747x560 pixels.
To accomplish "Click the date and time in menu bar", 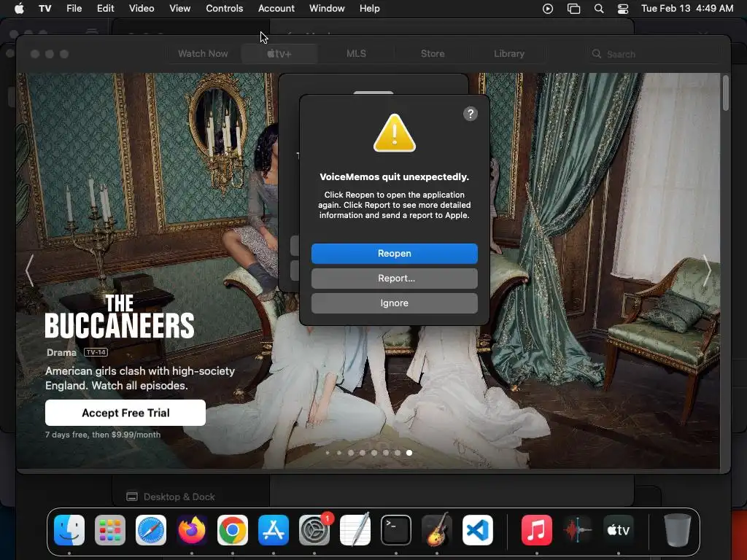I will [x=687, y=8].
